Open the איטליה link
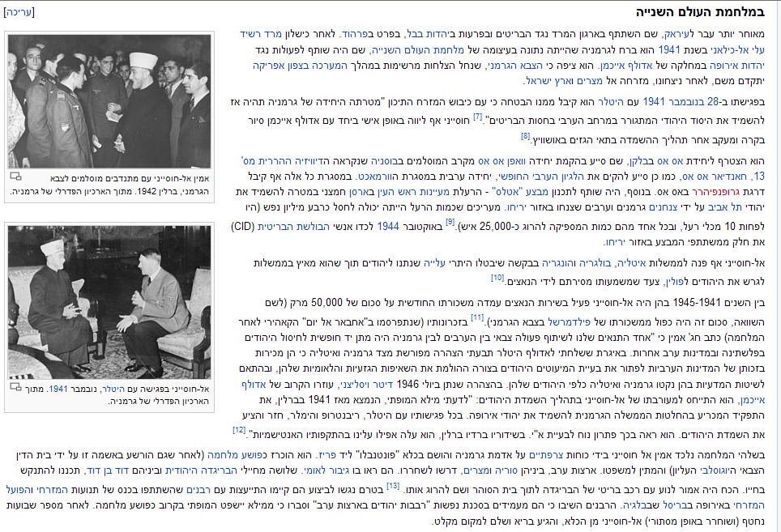 (632, 263)
